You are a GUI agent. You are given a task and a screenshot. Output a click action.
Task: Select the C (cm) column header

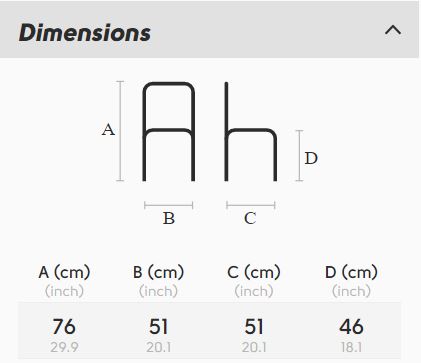point(254,272)
